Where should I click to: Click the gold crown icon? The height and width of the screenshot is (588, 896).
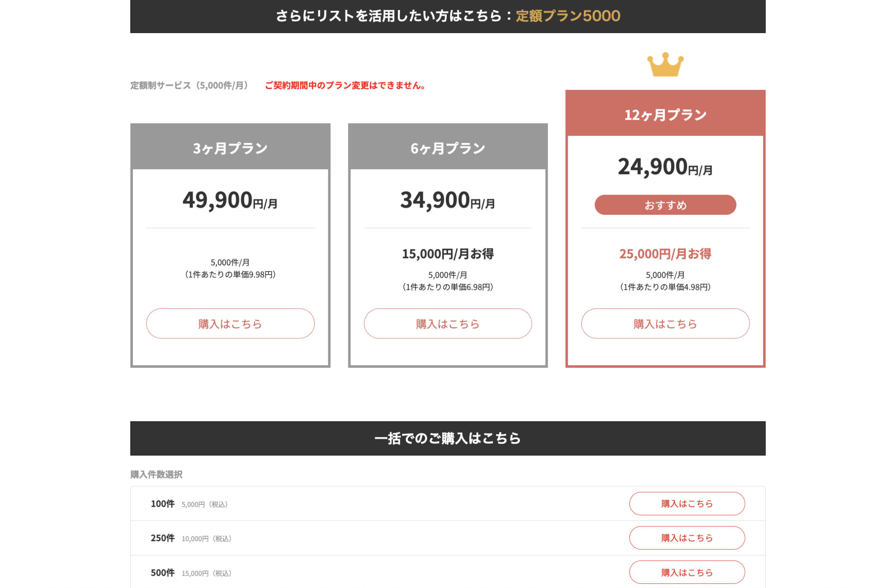pyautogui.click(x=665, y=65)
